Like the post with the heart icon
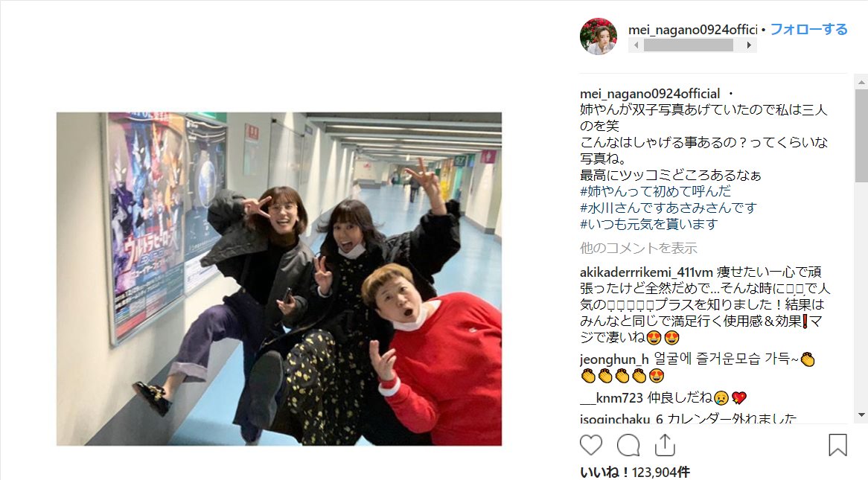868x480 pixels. [x=590, y=445]
